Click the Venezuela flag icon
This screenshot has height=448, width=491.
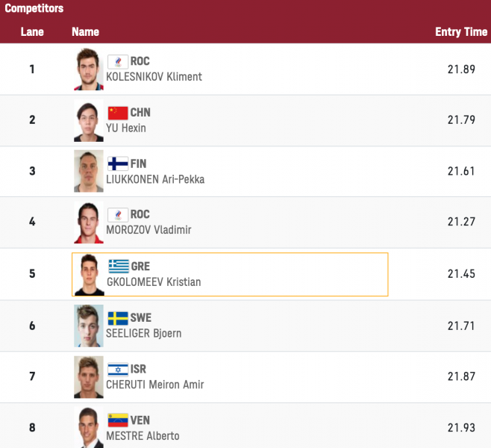(118, 420)
